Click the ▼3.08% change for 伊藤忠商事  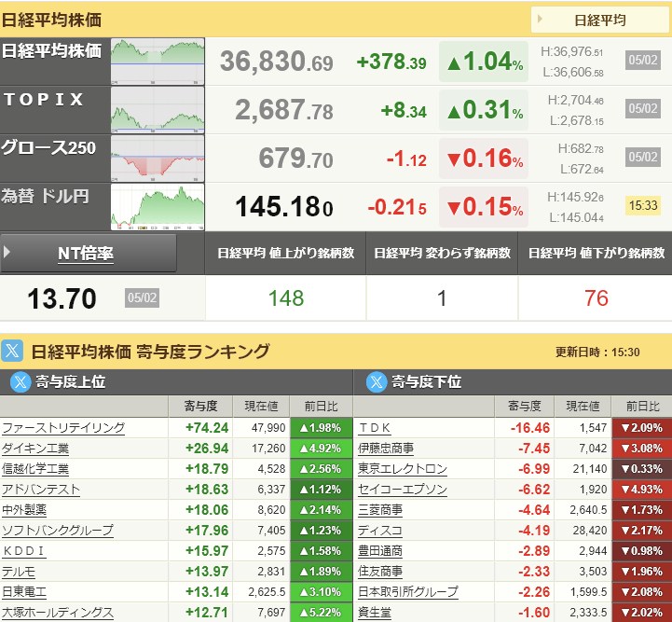[641, 449]
